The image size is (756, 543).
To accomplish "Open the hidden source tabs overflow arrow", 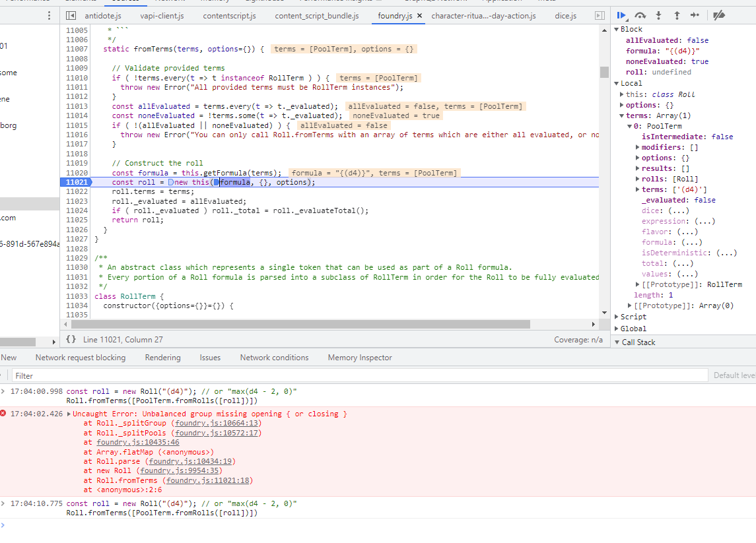I will point(601,15).
